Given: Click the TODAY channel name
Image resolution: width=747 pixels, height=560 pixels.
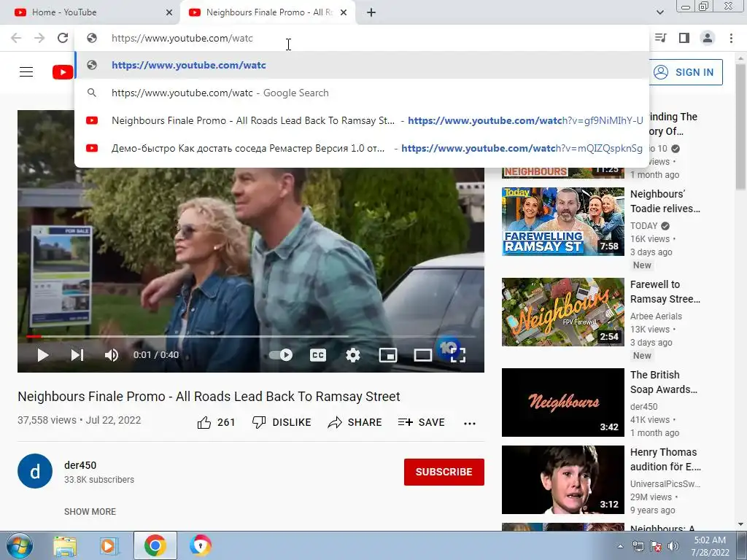Looking at the screenshot, I should pyautogui.click(x=643, y=226).
